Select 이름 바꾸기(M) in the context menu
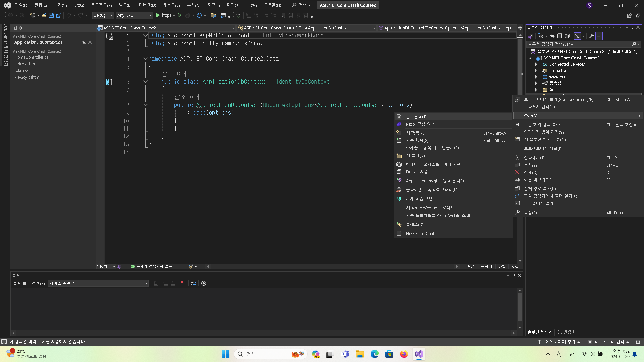Screen dimensions: 644x362 pos(578,180)
